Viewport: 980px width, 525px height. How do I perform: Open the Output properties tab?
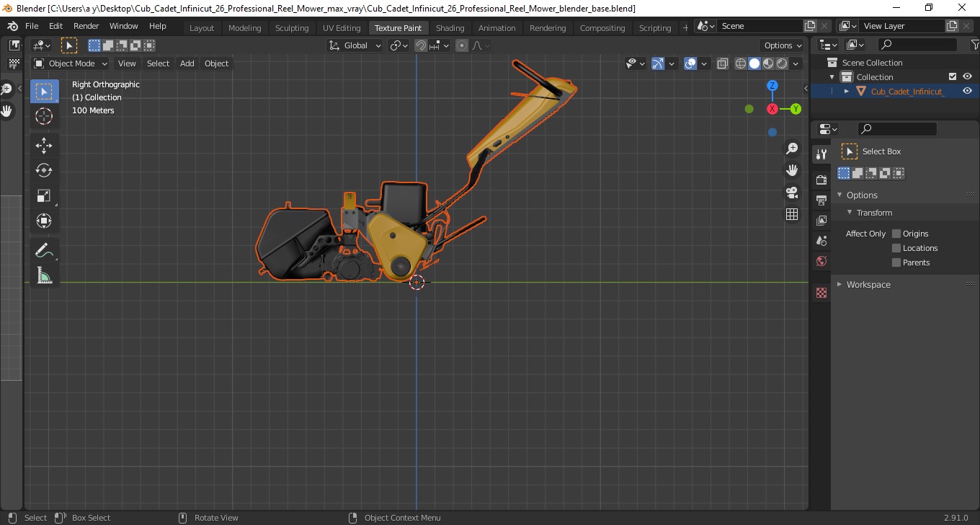821,200
